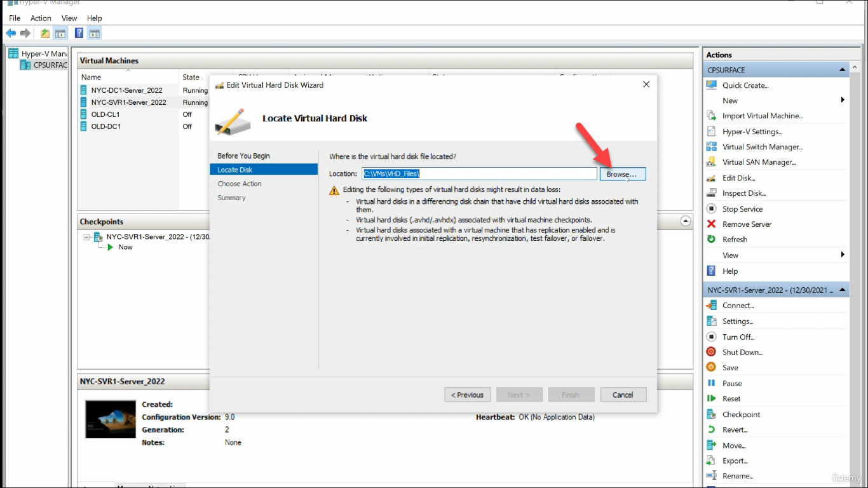Click the Forward arrow toolbar icon
Image resolution: width=868 pixels, height=488 pixels.
25,33
